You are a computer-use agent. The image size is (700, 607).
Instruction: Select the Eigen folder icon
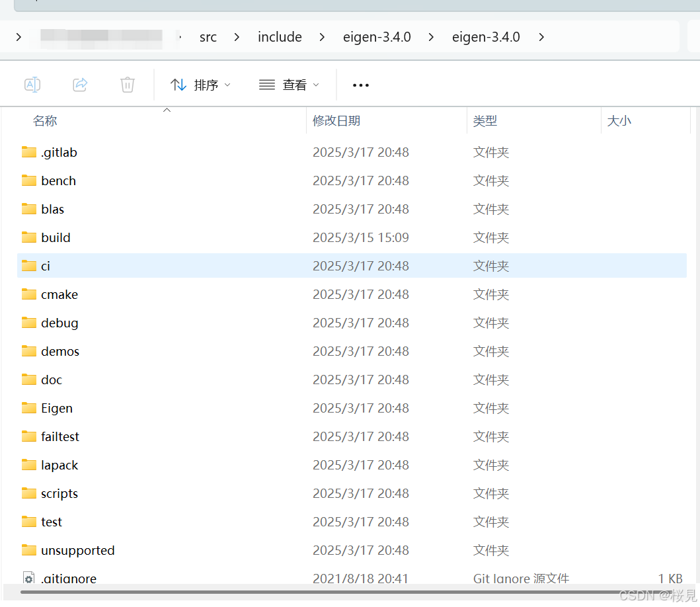point(29,408)
